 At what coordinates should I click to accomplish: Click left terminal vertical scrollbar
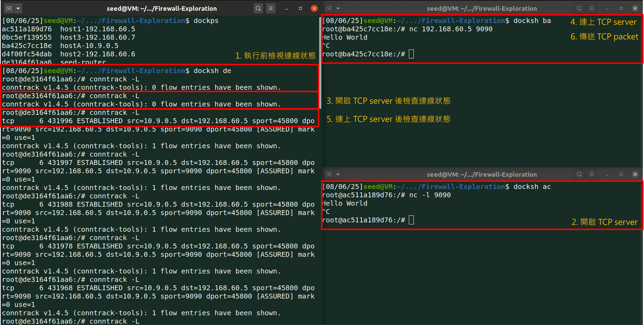(x=320, y=63)
